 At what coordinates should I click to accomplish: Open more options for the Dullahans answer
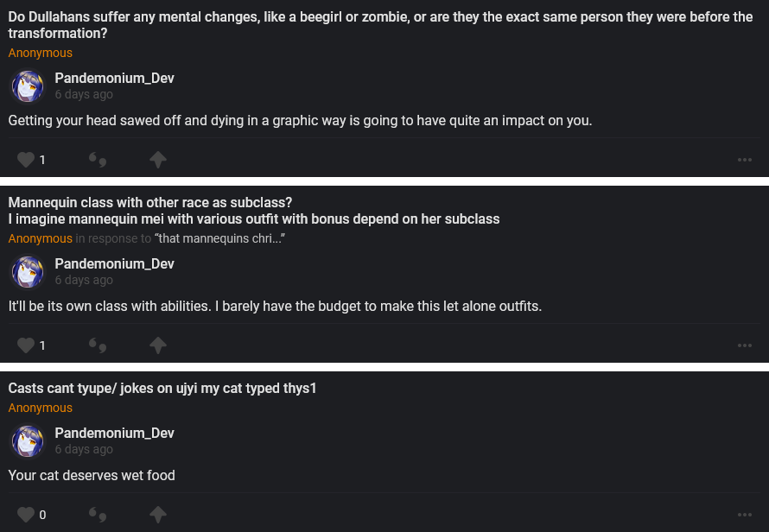click(745, 160)
